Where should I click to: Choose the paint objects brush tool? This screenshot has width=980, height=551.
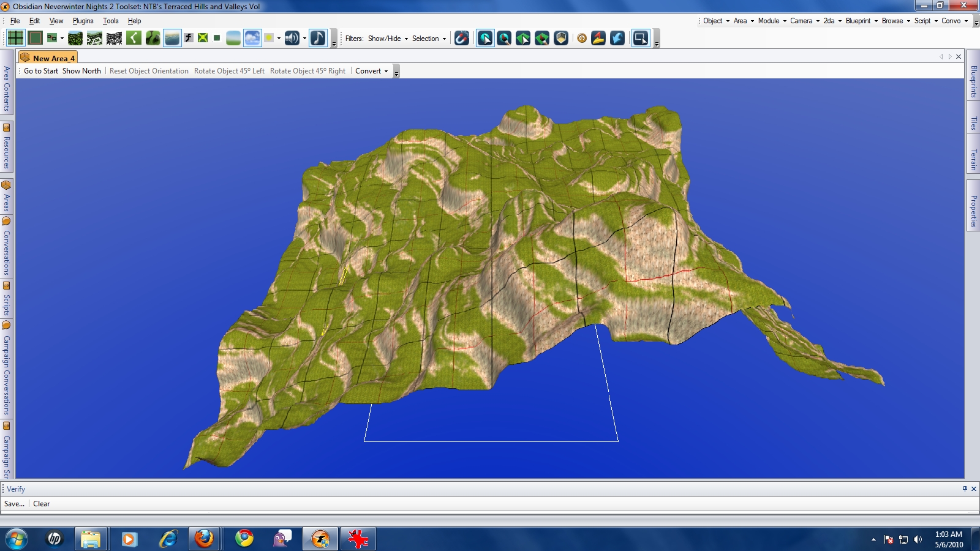504,38
